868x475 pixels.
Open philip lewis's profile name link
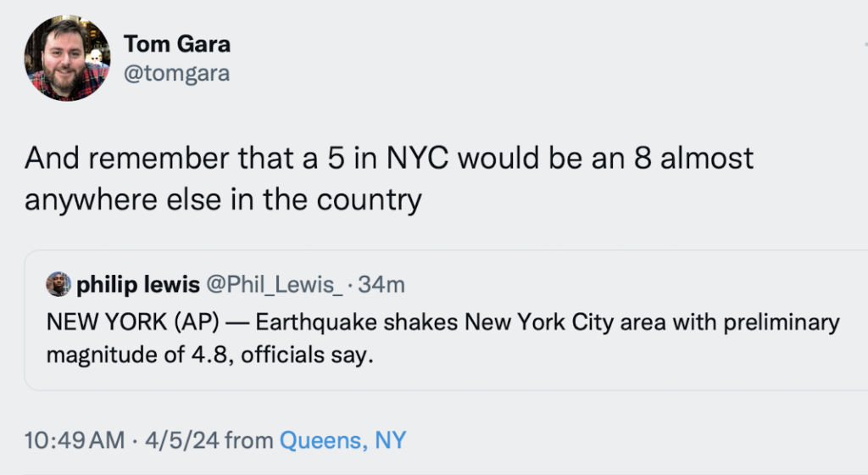click(x=138, y=285)
